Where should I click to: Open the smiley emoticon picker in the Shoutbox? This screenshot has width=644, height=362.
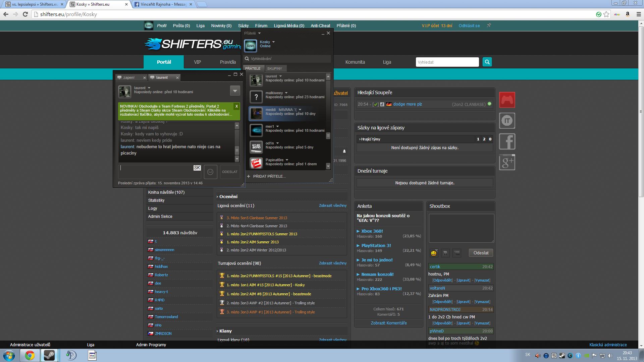(x=434, y=253)
